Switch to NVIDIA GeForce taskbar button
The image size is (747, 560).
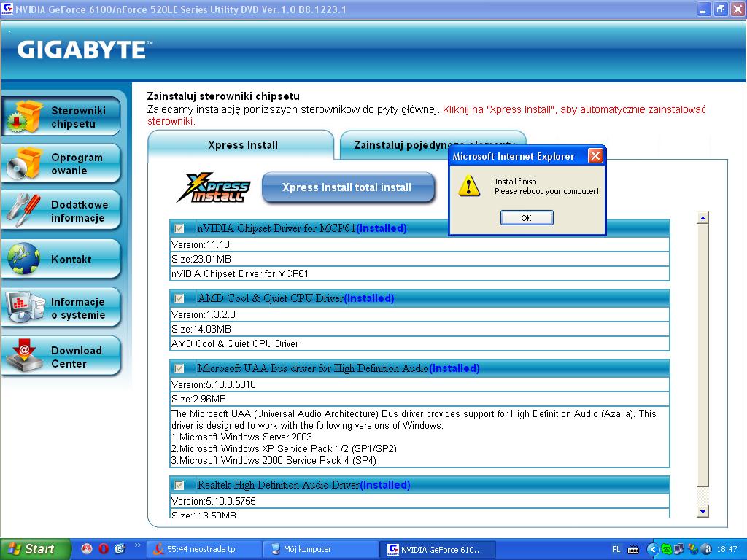[x=438, y=550]
